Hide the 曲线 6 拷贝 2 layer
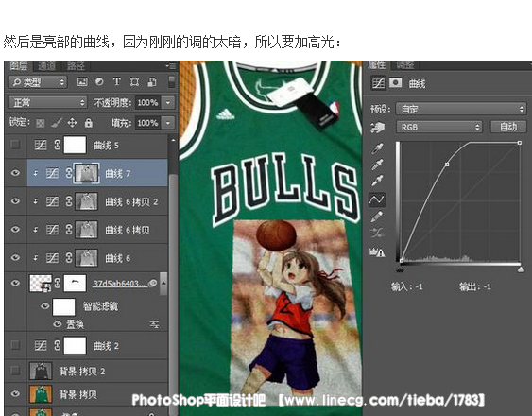532x416 pixels. (x=15, y=201)
